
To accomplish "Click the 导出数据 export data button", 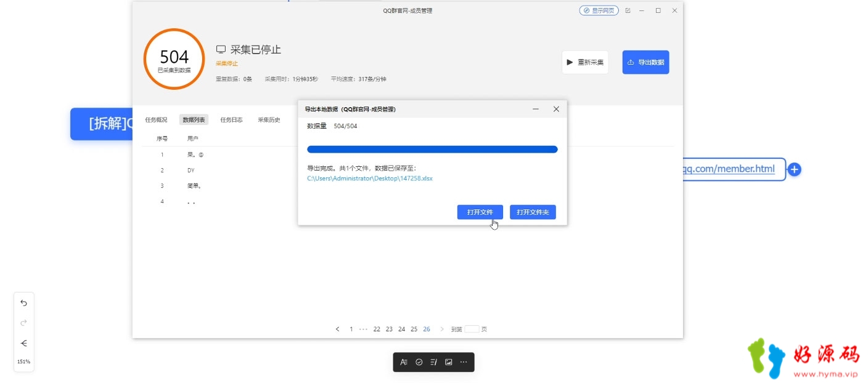I will [645, 62].
